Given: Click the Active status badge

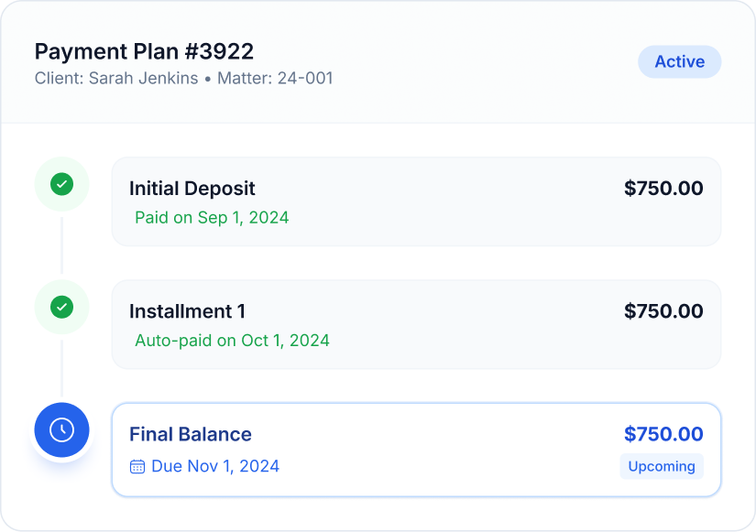Looking at the screenshot, I should (x=679, y=62).
